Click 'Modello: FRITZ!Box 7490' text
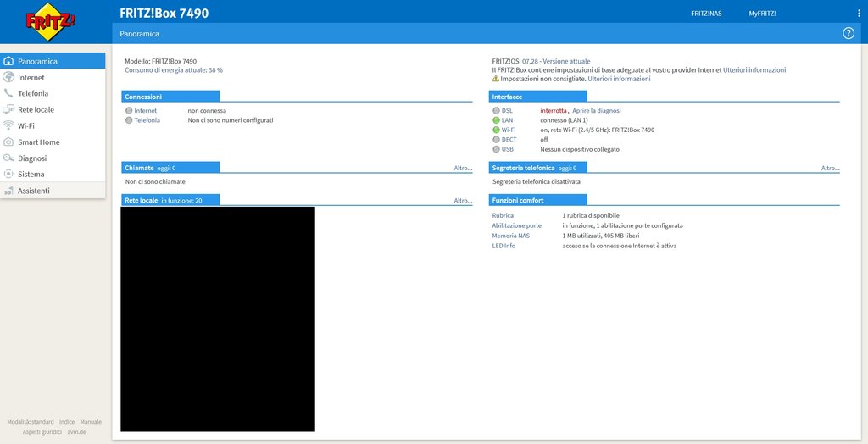This screenshot has width=868, height=444. pos(160,62)
